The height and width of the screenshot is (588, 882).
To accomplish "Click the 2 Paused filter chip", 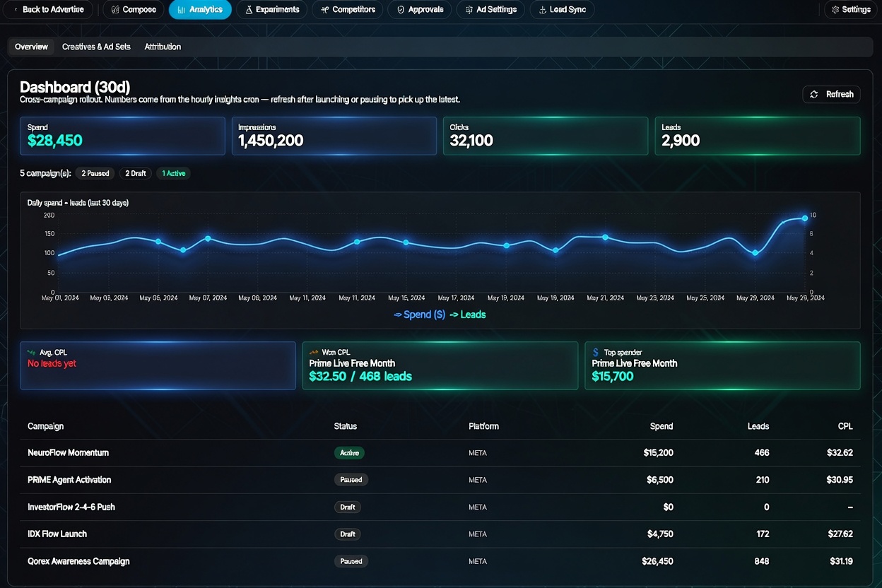I will click(x=95, y=173).
